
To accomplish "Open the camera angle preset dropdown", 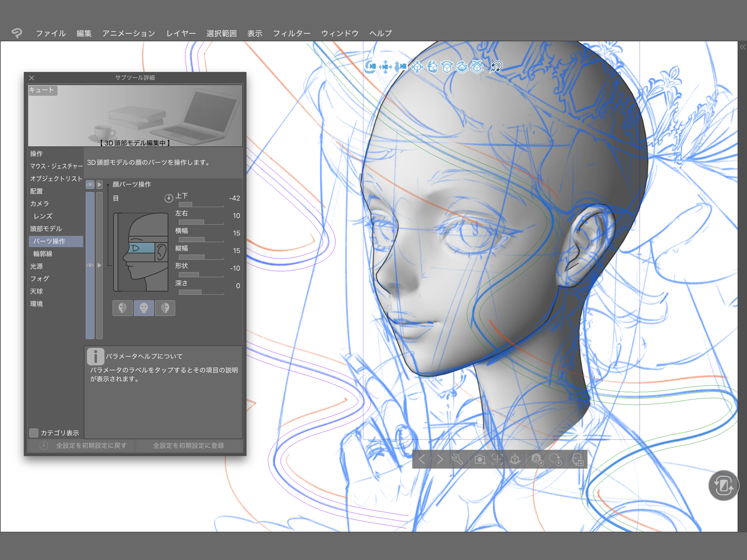I will (480, 459).
